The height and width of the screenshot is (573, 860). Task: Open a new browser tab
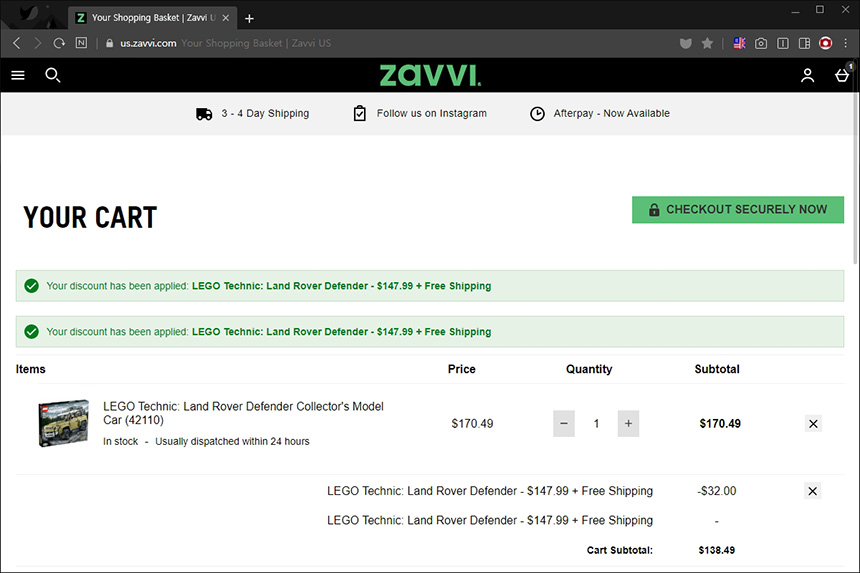249,19
